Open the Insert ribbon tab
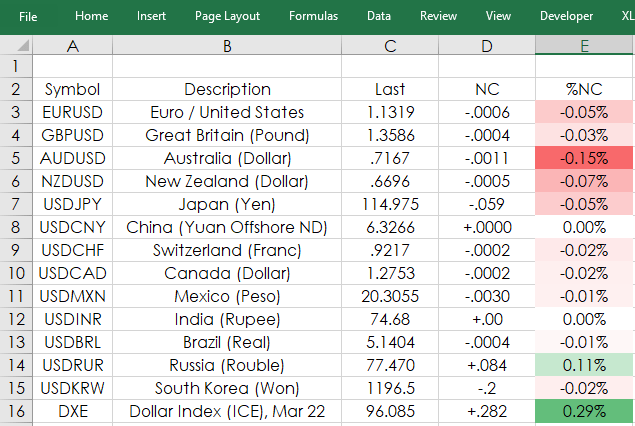The image size is (635, 426). 151,16
